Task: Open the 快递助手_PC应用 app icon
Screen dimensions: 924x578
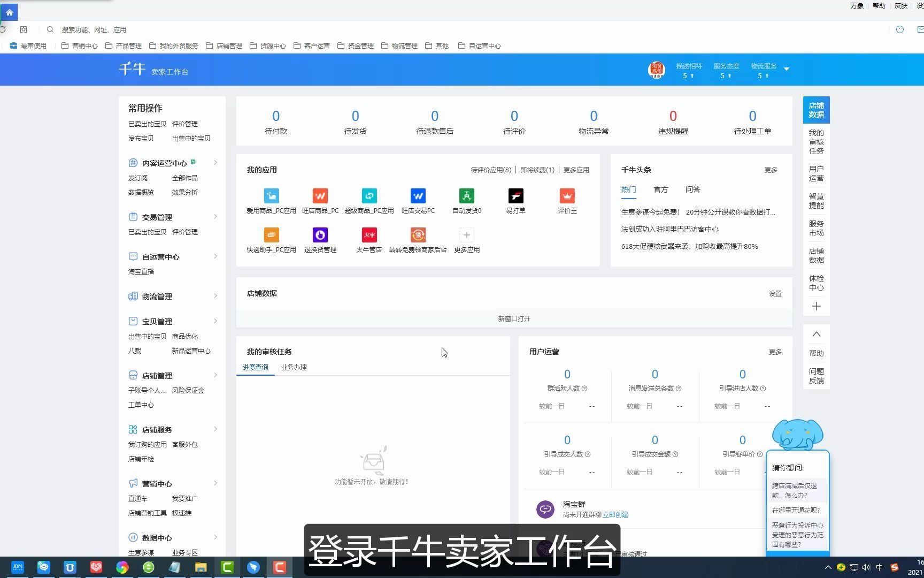Action: click(x=272, y=235)
